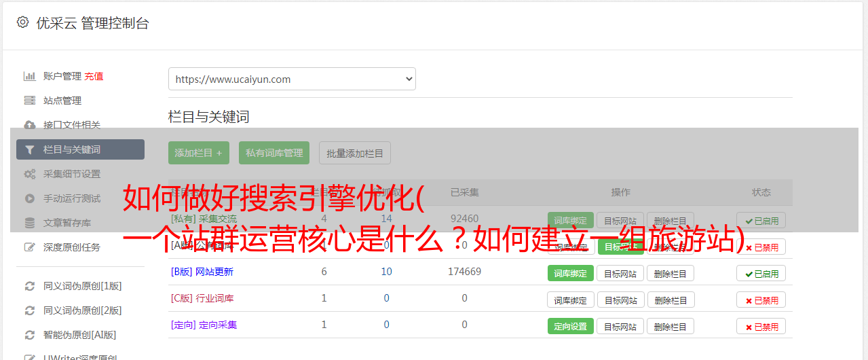Click 定向设置 in the 定向采集 row
Viewport: 868px width, 360px height.
tap(571, 326)
